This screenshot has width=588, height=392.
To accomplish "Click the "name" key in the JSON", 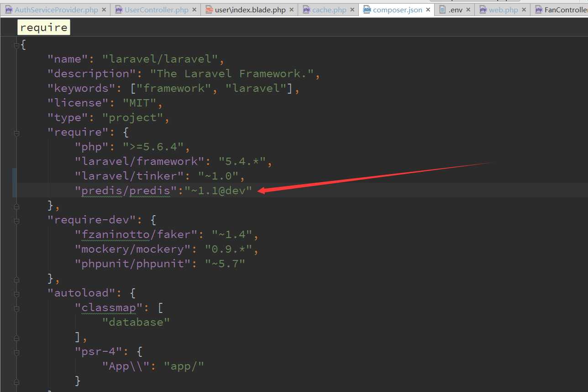I will point(68,59).
